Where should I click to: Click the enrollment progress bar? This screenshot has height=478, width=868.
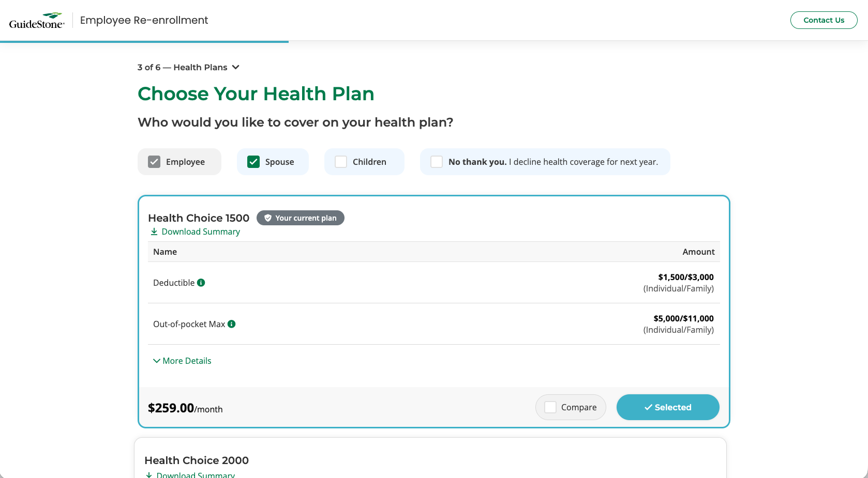pyautogui.click(x=144, y=41)
